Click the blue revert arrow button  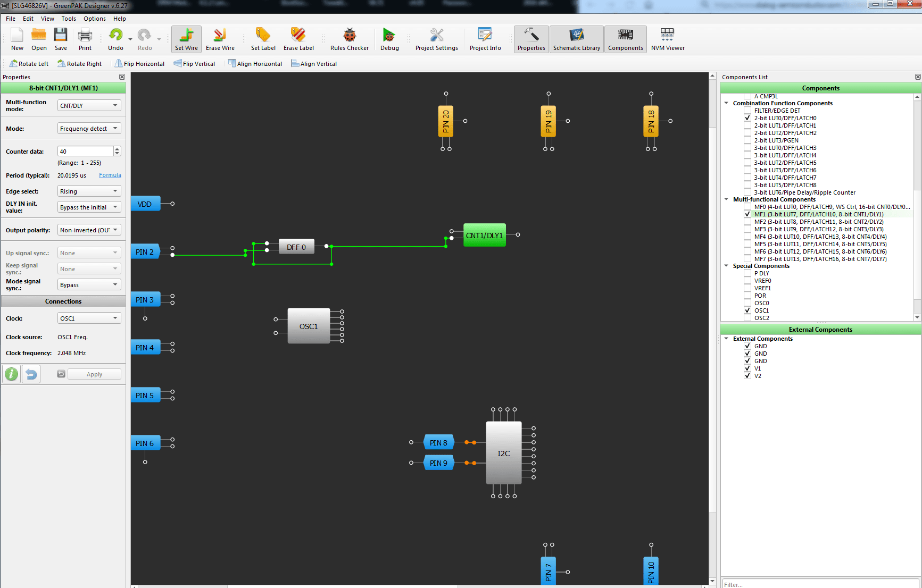point(31,374)
